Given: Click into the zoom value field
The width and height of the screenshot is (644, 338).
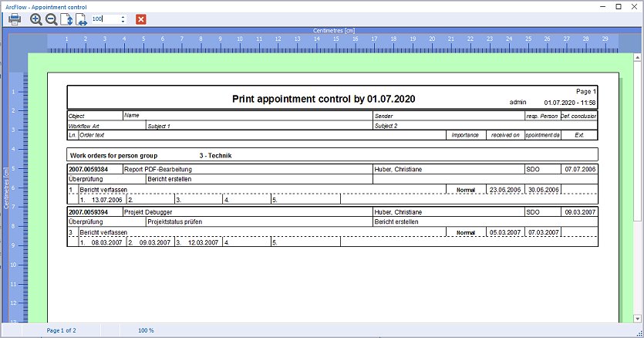Looking at the screenshot, I should coord(106,19).
